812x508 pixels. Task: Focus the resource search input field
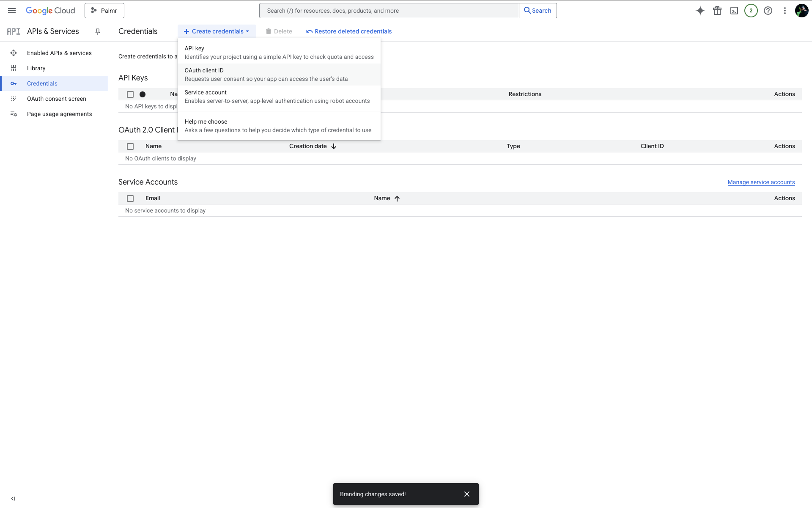tap(389, 11)
